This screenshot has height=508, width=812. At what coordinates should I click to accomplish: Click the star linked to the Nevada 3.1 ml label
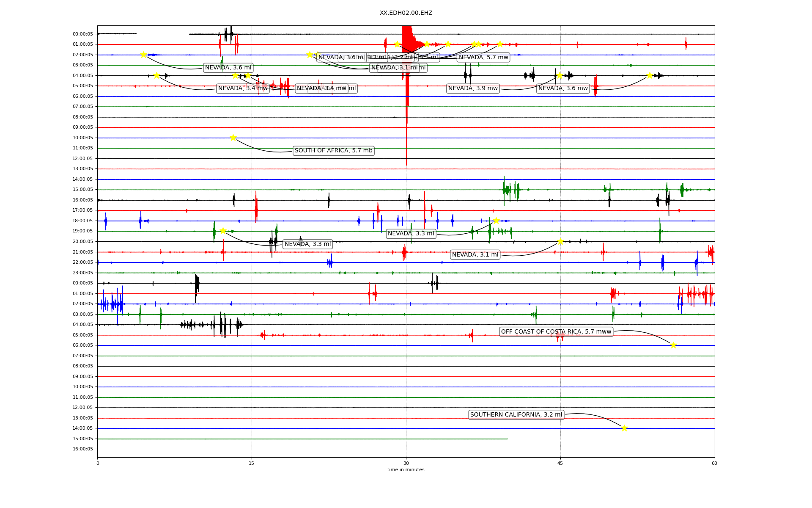[560, 241]
